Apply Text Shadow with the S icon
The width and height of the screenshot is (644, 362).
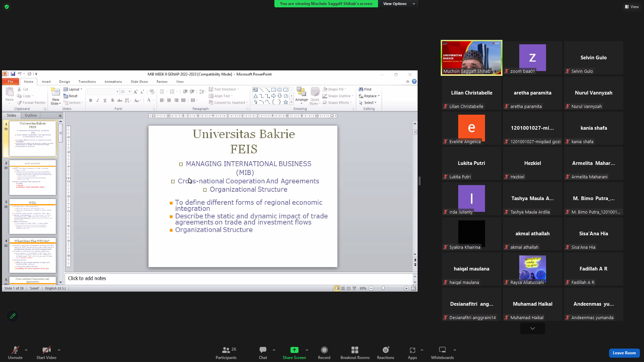point(112,100)
